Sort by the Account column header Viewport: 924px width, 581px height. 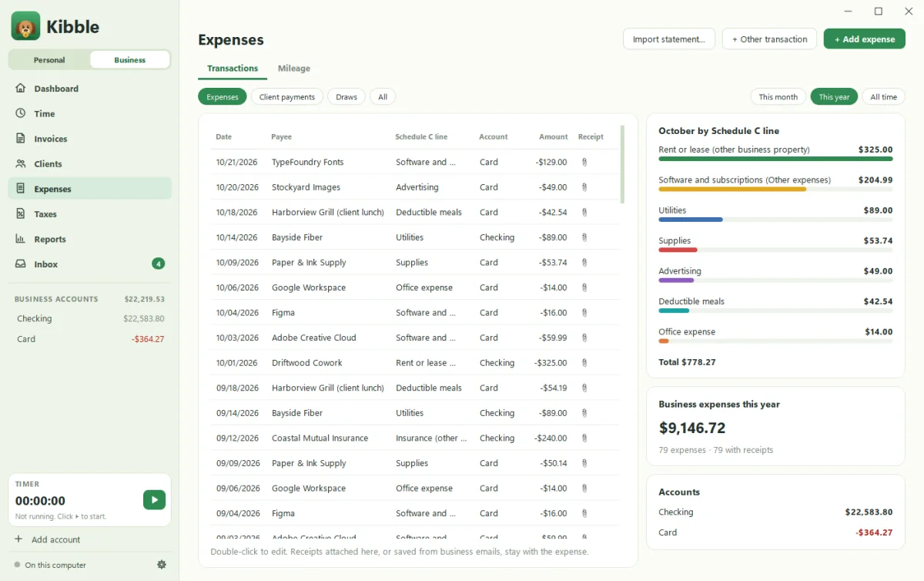[x=493, y=136]
